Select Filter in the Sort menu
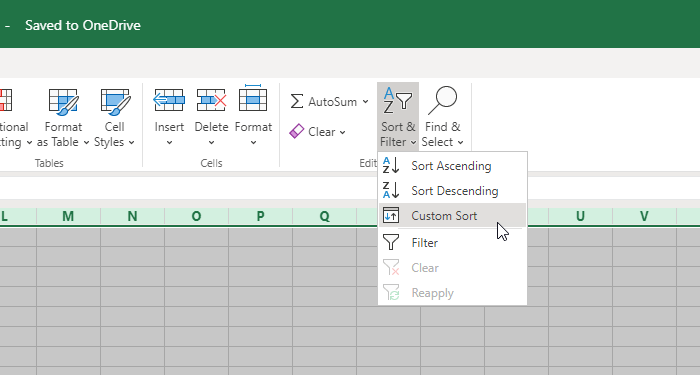 click(x=452, y=242)
